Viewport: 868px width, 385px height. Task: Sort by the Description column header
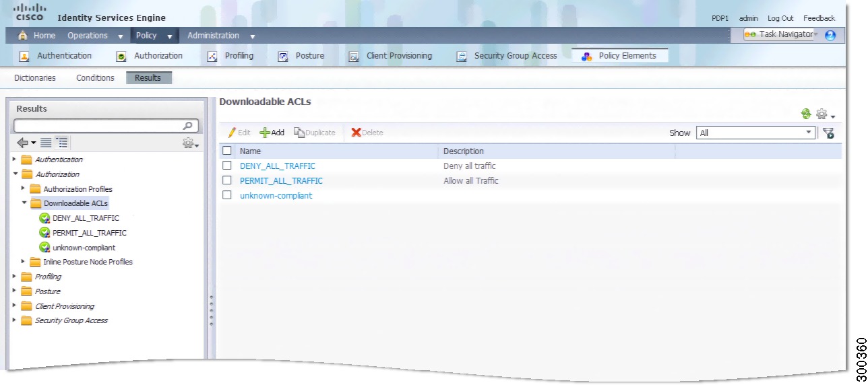(x=464, y=151)
